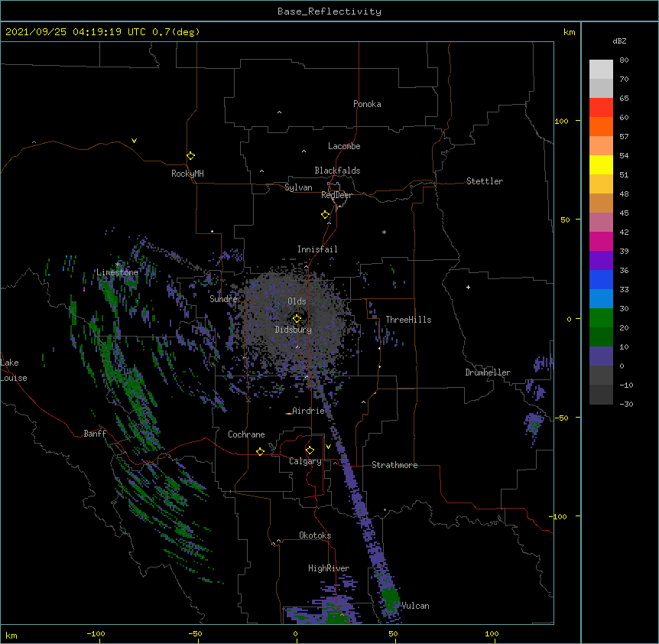Click the yellow diamond marker south of RedDeer
Screen dimensions: 659x644
325,215
